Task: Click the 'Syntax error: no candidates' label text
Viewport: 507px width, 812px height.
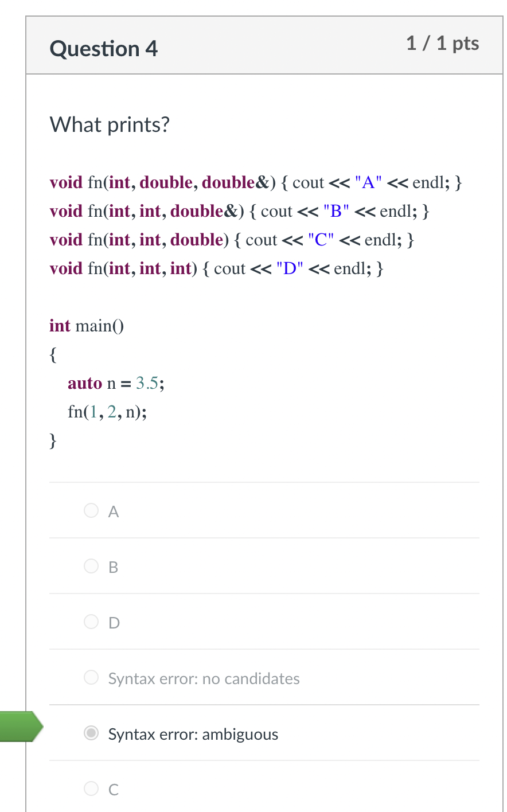Action: click(204, 678)
